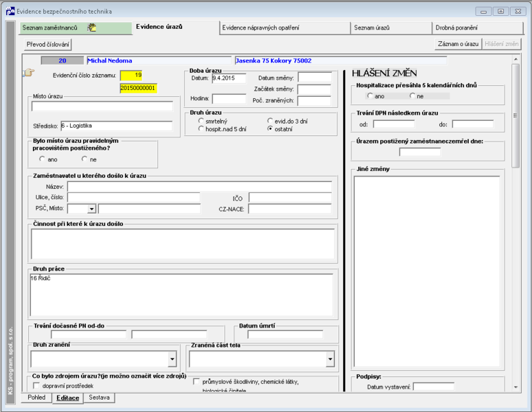
Task: Click the zemřel dne date field
Action: click(x=420, y=152)
